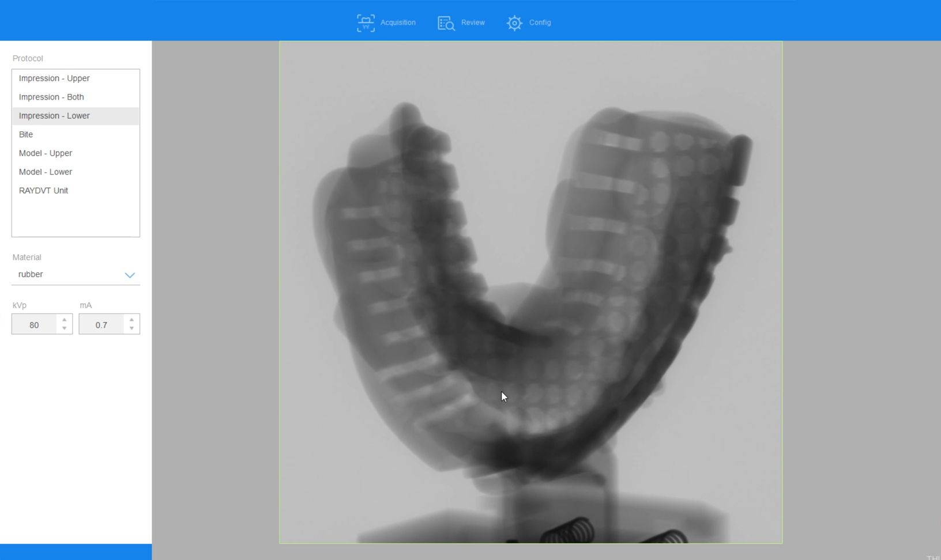Select the Bite protocol
Screen dimensions: 941x560
pos(26,134)
